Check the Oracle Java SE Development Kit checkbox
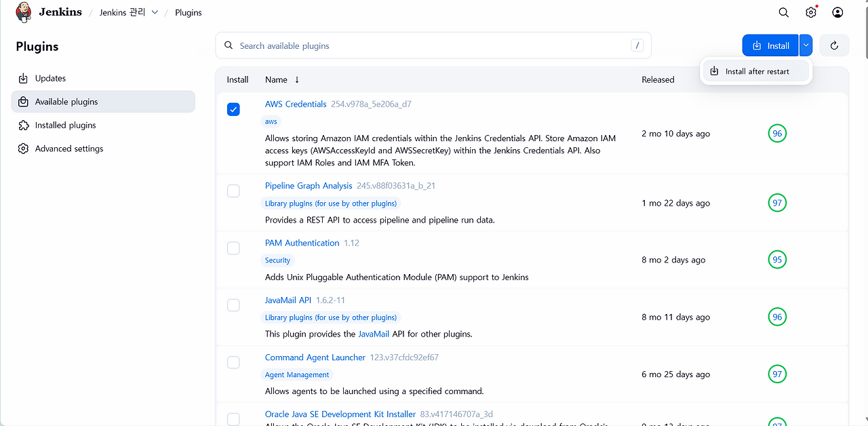The width and height of the screenshot is (868, 426). (233, 419)
